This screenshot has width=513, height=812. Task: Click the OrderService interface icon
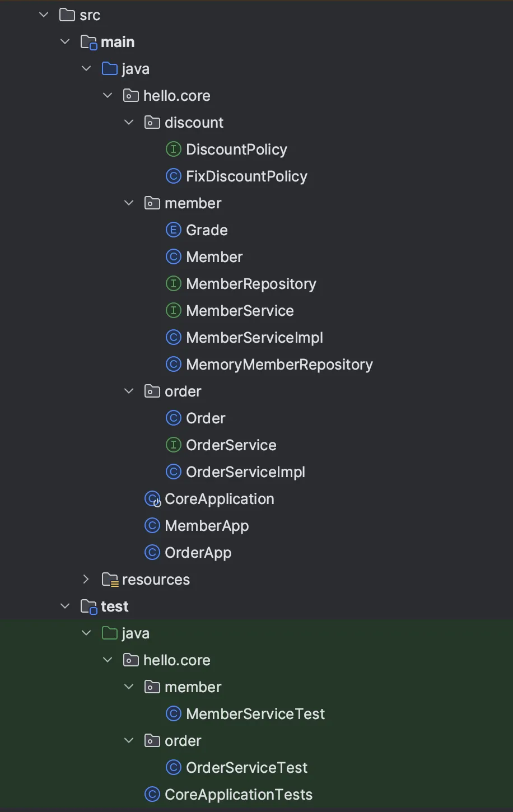(x=174, y=445)
